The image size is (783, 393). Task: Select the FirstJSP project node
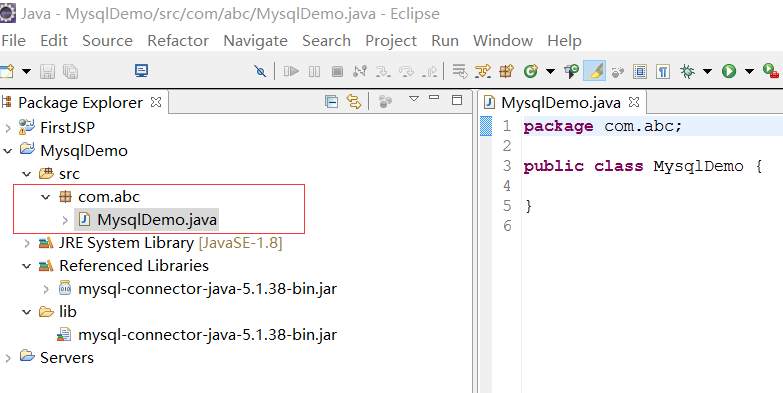tap(67, 128)
